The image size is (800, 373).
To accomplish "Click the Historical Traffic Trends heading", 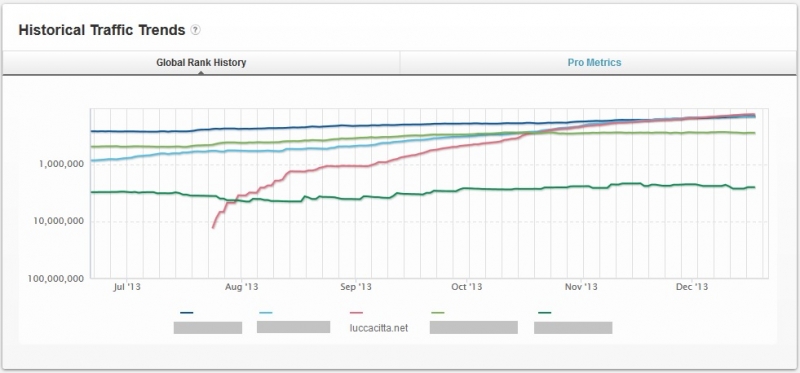I will 102,30.
